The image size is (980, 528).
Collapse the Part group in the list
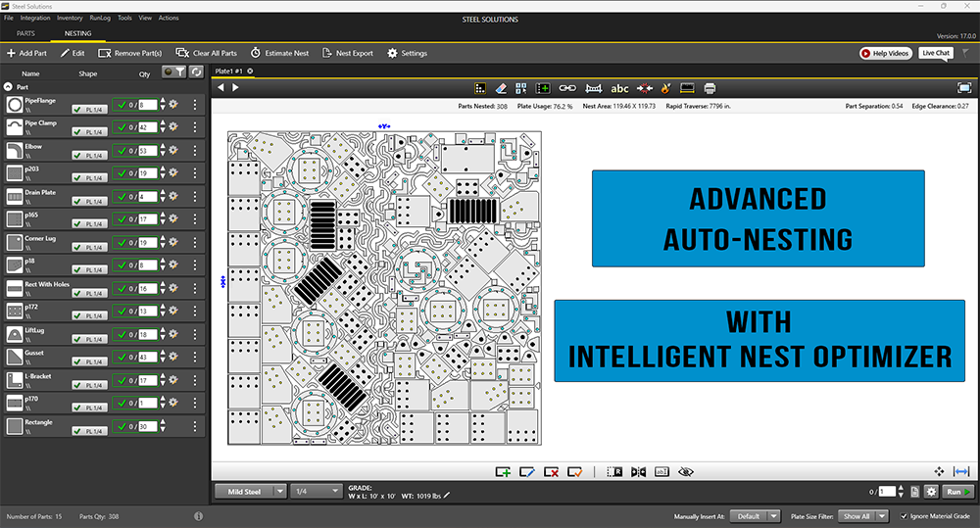coord(9,87)
